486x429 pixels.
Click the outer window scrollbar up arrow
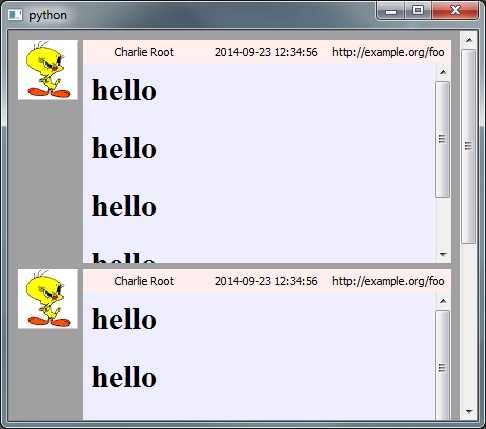(469, 40)
